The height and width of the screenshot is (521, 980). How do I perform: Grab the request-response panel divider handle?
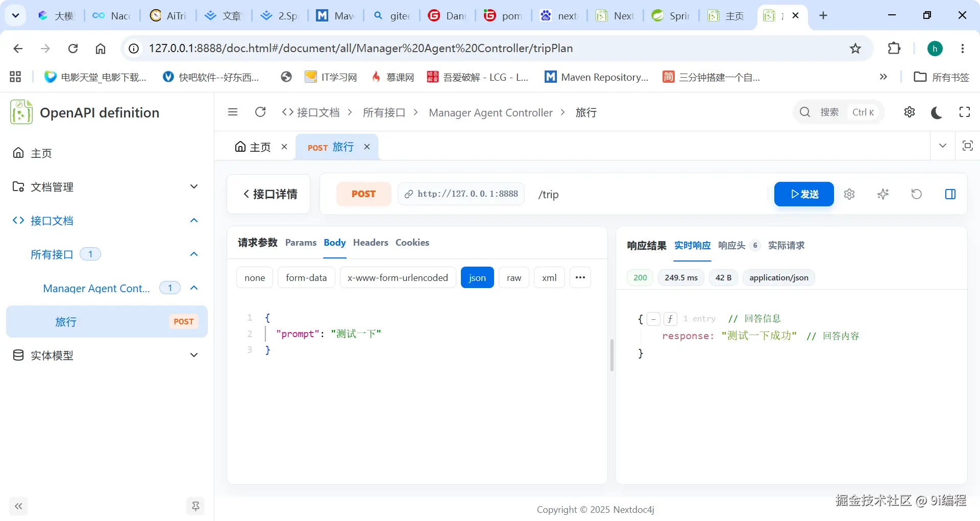coord(611,355)
